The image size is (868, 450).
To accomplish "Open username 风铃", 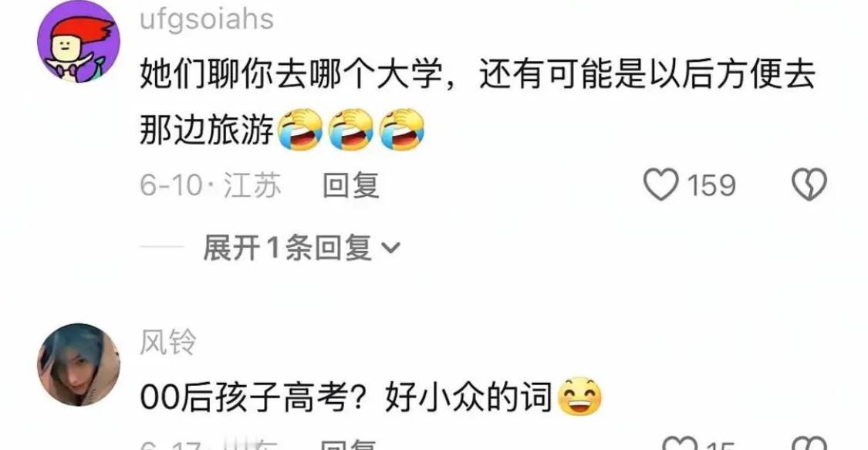I will pos(167,341).
